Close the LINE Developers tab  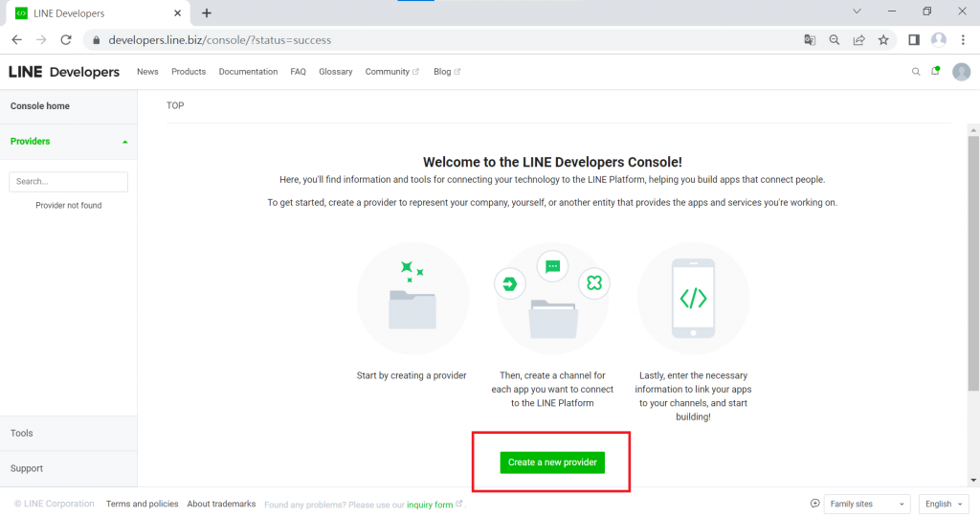(177, 13)
